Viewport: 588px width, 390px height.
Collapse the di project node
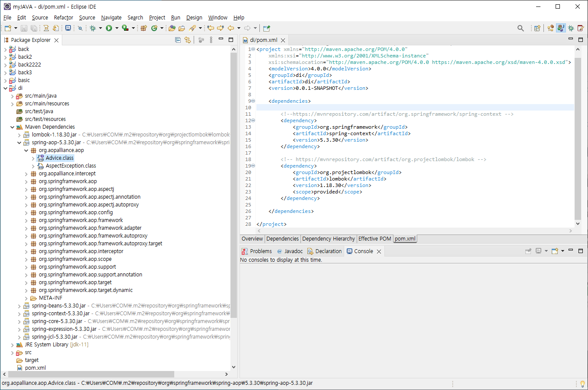[x=5, y=88]
